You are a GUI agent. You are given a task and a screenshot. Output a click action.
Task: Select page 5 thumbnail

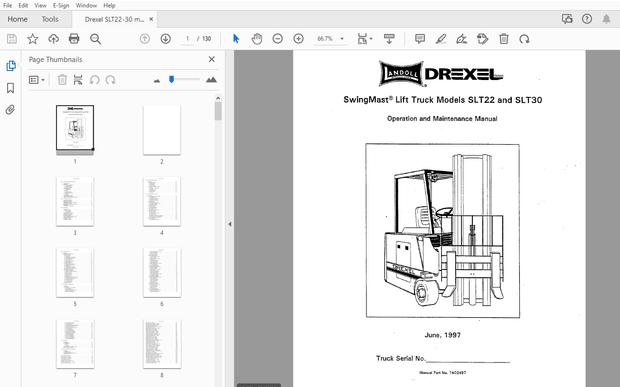tap(75, 272)
